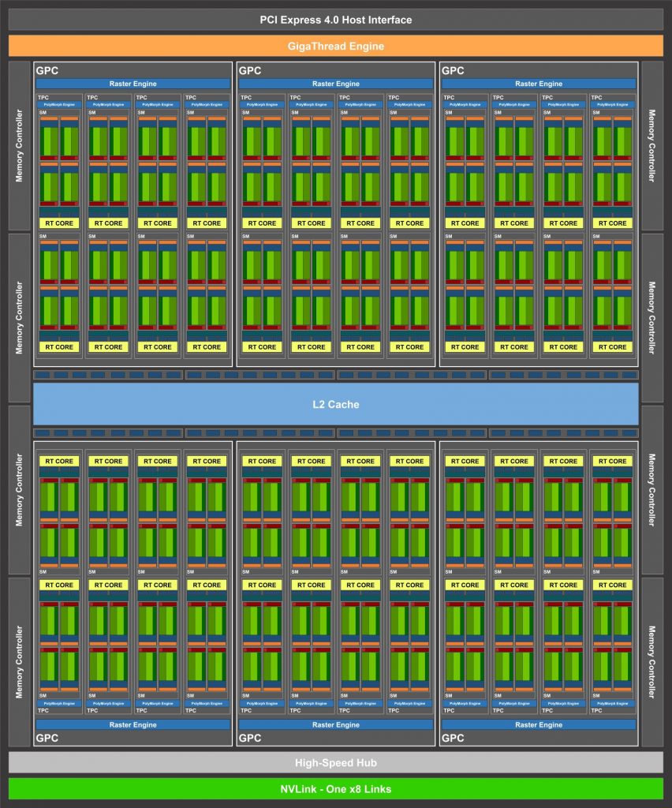
Task: Click the topmost Memory Controller on the left edge
Action: tap(19, 146)
